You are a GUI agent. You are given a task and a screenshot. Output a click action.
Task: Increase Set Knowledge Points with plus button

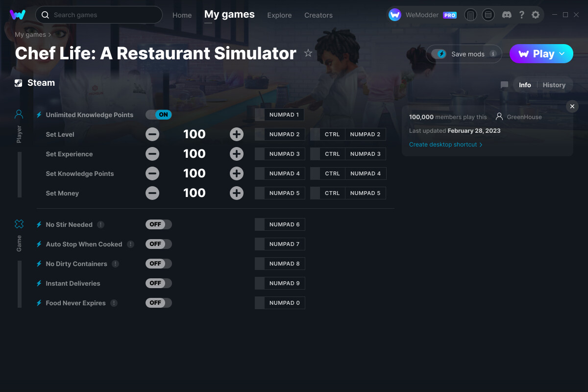click(237, 173)
